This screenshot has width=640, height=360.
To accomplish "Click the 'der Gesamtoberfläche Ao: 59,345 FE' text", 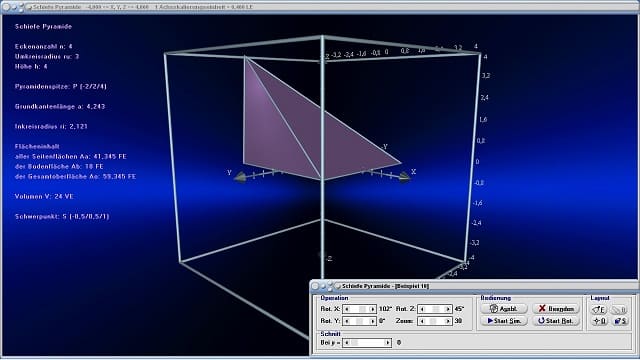I will [x=76, y=176].
